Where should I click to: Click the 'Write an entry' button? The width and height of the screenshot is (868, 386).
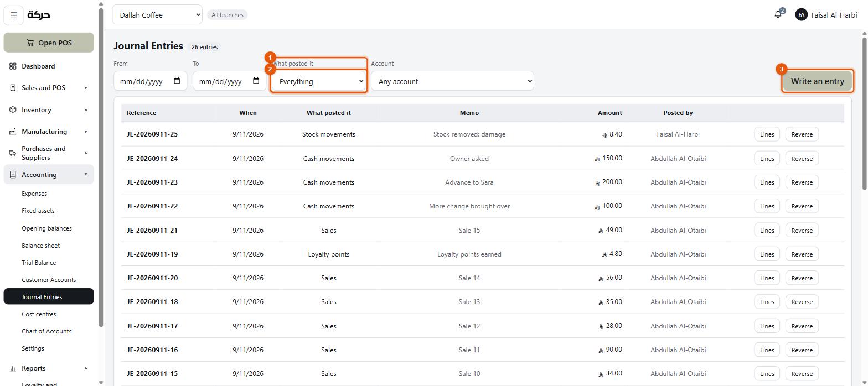pos(817,81)
